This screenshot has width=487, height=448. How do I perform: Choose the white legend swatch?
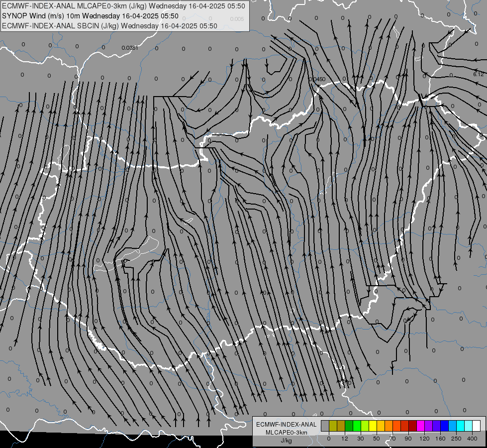(477, 426)
